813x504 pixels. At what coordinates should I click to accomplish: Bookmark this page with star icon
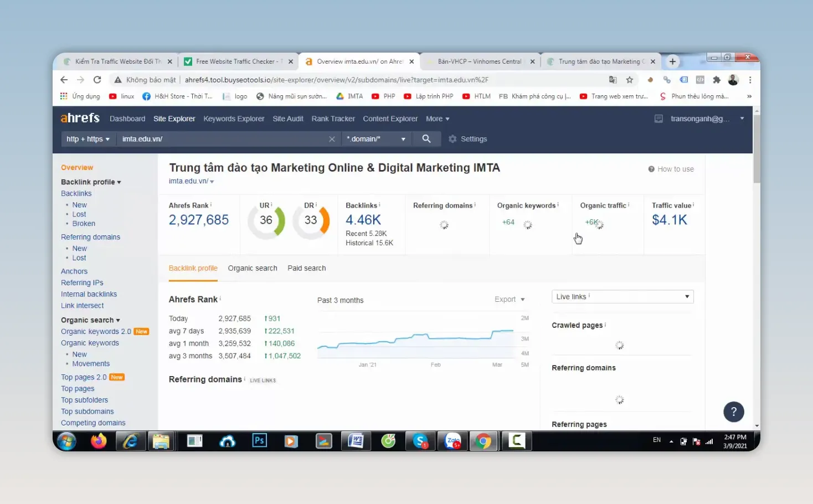[630, 80]
